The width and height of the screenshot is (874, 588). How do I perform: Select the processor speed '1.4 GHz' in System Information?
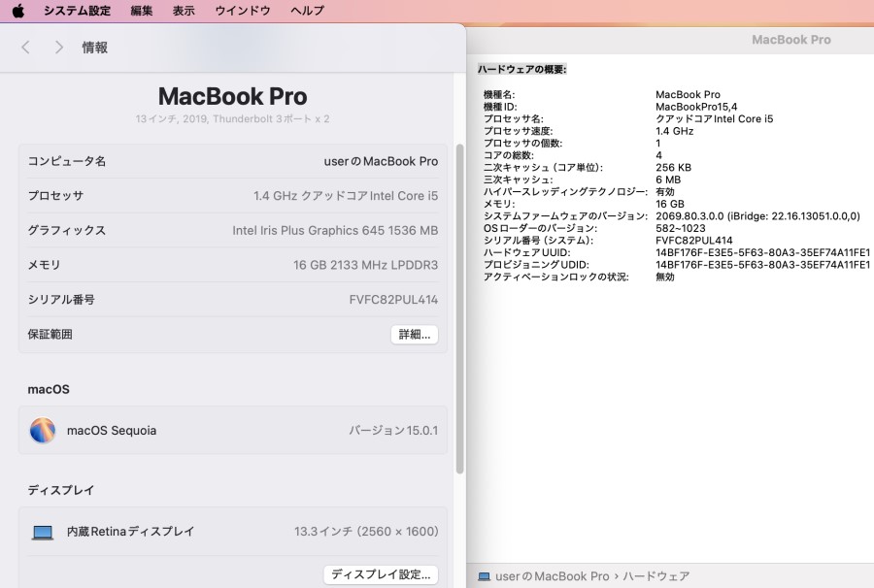(x=675, y=131)
